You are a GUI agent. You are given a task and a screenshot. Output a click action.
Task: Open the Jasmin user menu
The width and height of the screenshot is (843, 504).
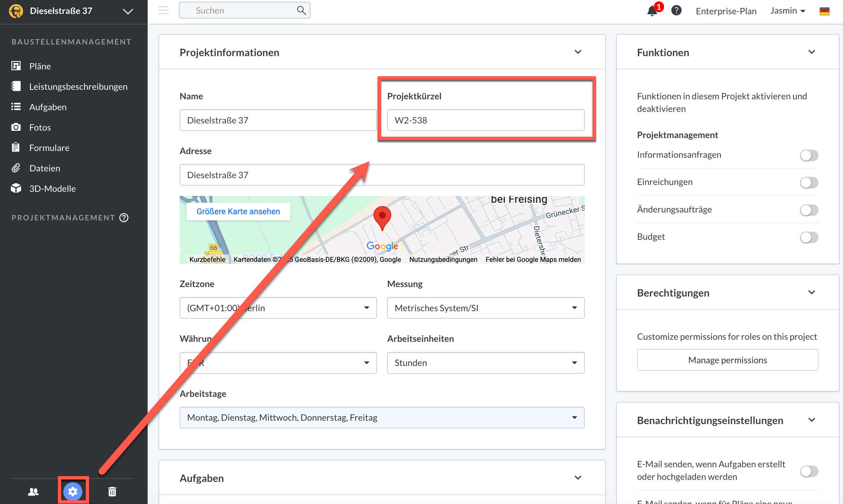(788, 11)
